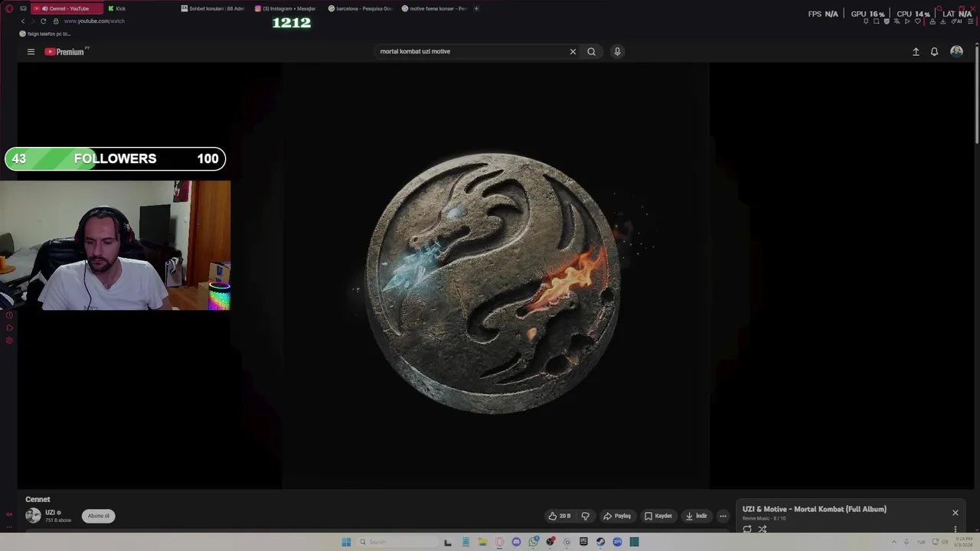Viewport: 980px width, 551px height.
Task: Reload the YouTube page
Action: [x=43, y=21]
